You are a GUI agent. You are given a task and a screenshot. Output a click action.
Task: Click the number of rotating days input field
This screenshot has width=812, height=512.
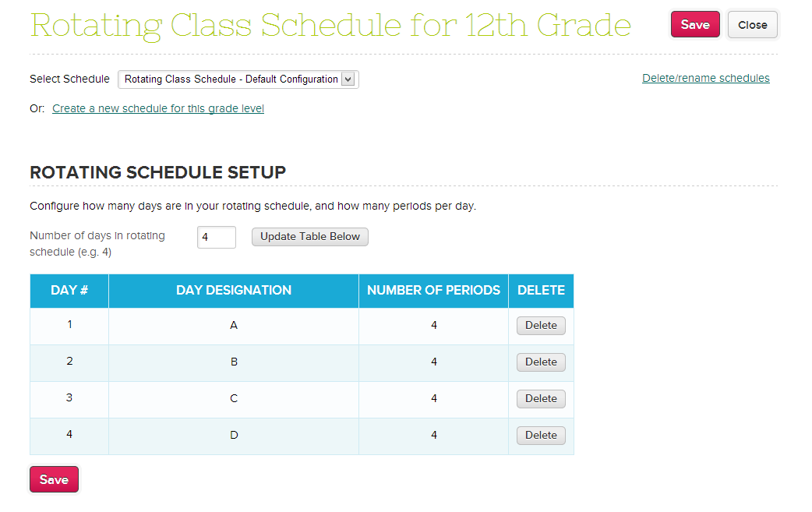pyautogui.click(x=216, y=237)
